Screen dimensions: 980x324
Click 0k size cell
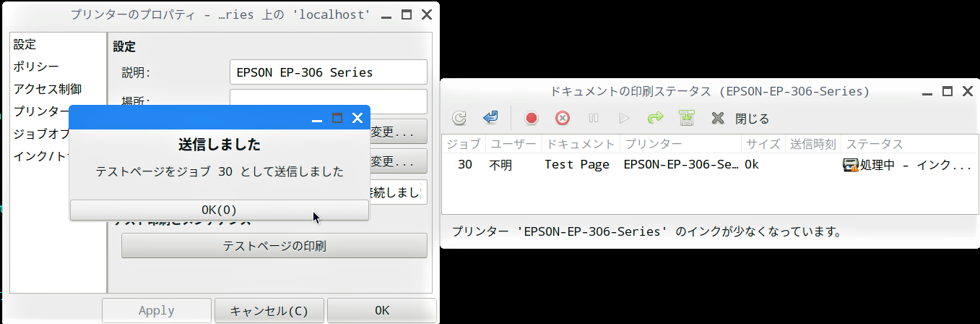(752, 165)
